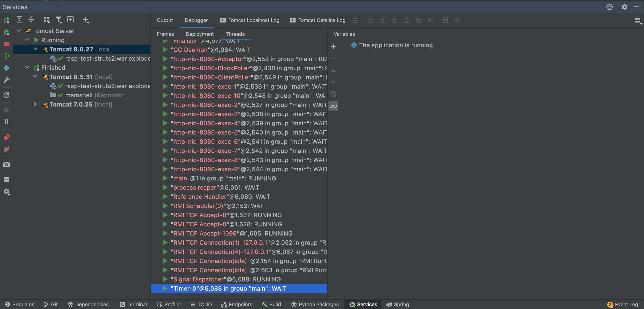Image resolution: width=644 pixels, height=309 pixels.
Task: Click Expand All in services toolbar
Action: (19, 20)
